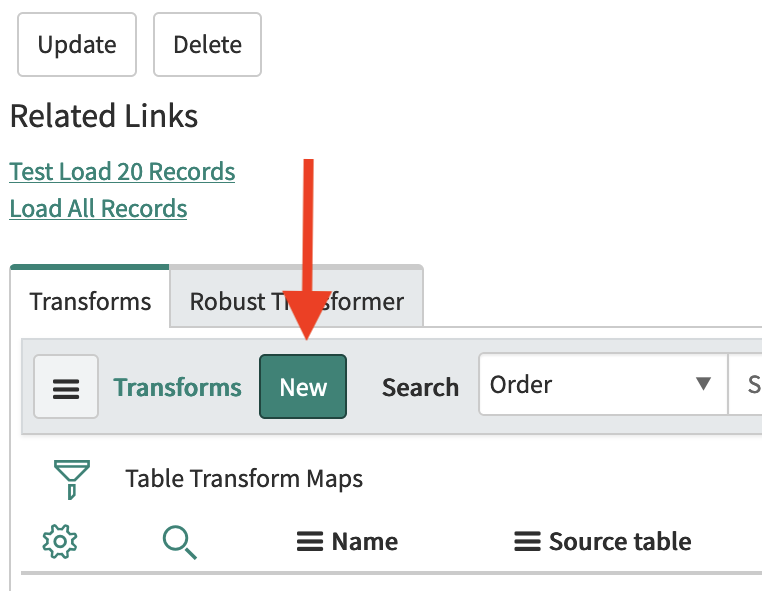This screenshot has height=591, width=762.
Task: Click the magnifier column search icon
Action: (180, 542)
